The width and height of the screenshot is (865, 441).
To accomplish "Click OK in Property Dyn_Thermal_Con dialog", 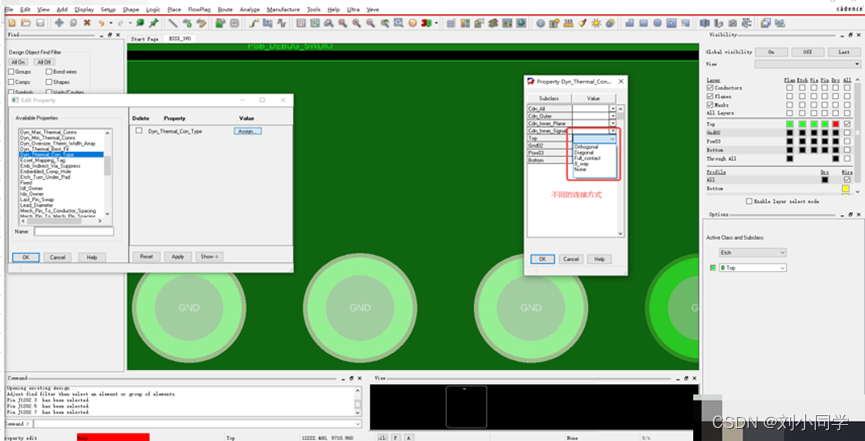I will point(542,259).
